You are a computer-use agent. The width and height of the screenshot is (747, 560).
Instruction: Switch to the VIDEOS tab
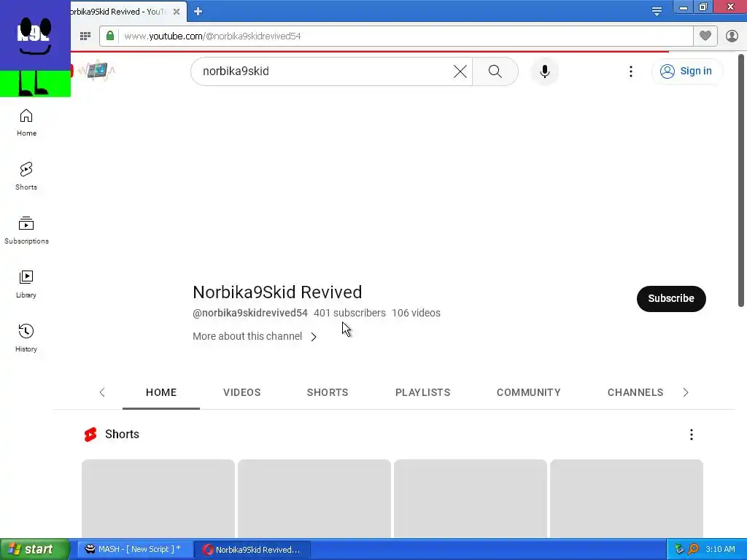click(241, 392)
